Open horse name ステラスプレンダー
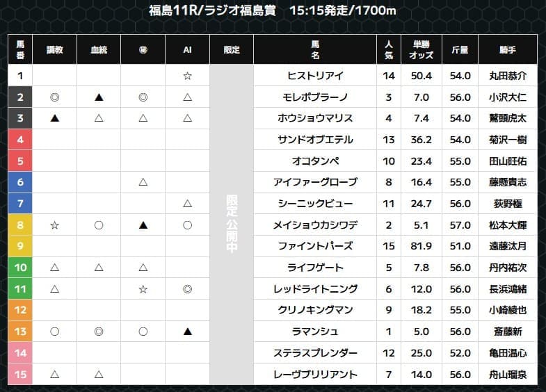This screenshot has height=392, width=546. (315, 353)
